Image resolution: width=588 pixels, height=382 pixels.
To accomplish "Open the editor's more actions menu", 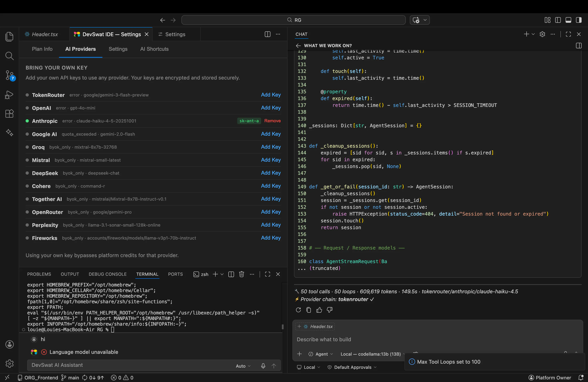I will pos(278,34).
